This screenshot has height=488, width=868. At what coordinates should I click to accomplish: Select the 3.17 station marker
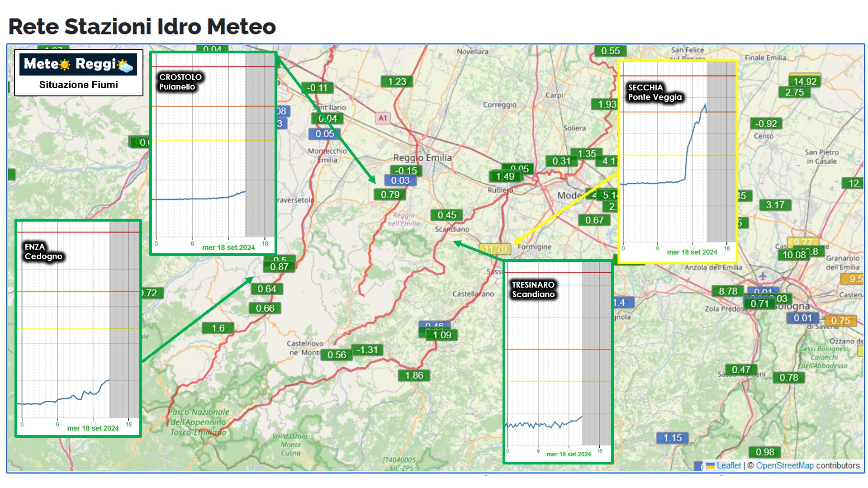pyautogui.click(x=774, y=205)
